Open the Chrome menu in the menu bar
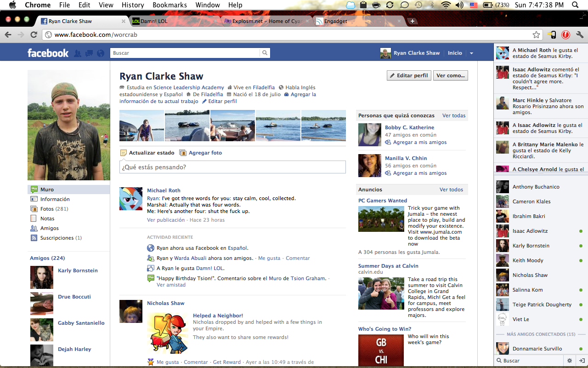Viewport: 588px width, 368px height. [38, 5]
